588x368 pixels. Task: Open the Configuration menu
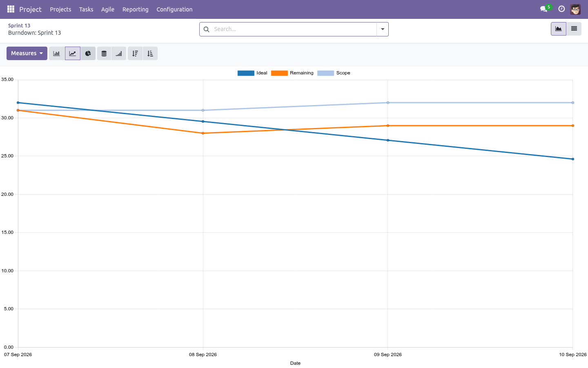(x=174, y=9)
